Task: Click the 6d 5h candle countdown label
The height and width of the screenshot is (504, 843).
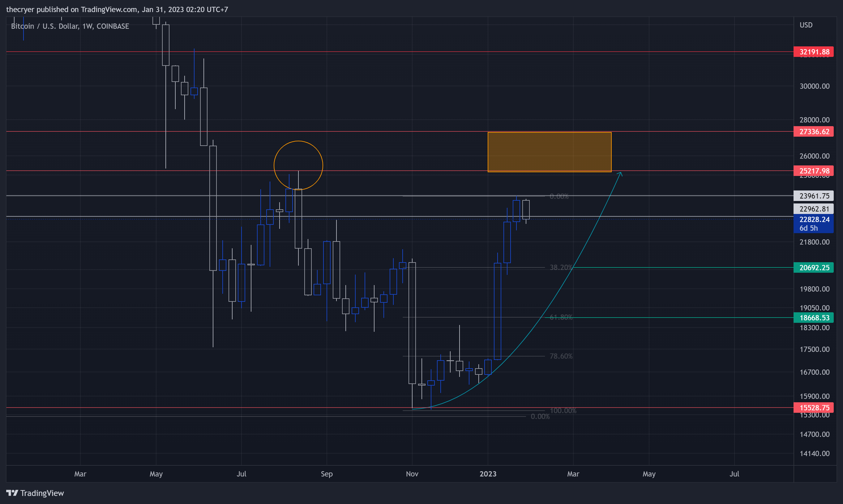Action: pyautogui.click(x=808, y=228)
